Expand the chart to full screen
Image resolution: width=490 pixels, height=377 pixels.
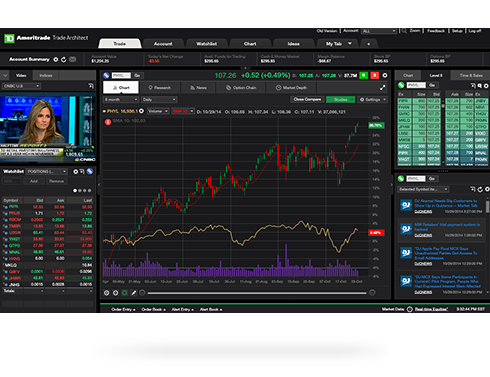383,88
